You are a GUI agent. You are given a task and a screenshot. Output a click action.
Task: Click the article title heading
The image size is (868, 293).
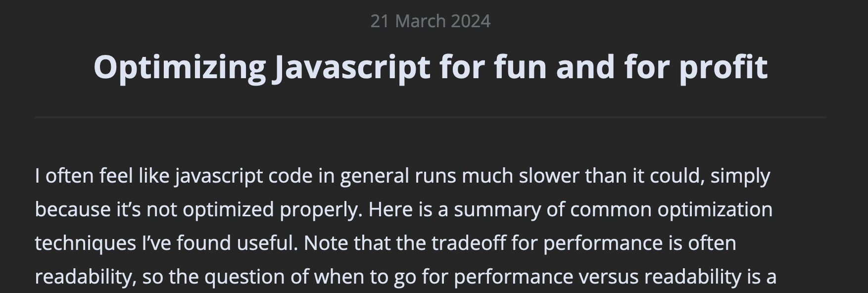(x=431, y=68)
